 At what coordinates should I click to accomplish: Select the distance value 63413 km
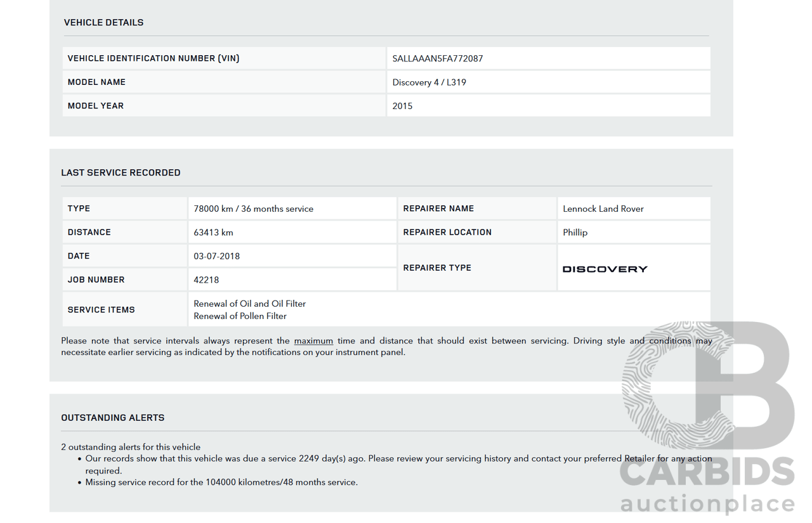213,233
